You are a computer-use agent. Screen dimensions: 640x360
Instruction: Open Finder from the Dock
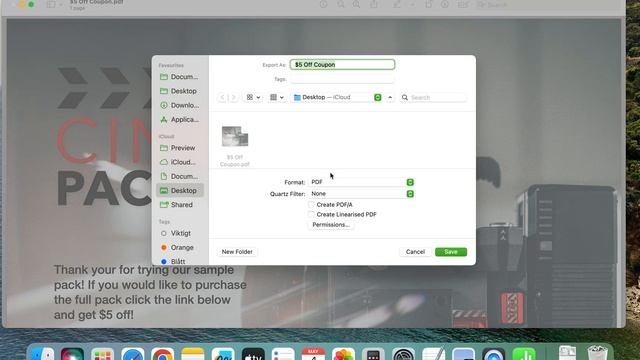coord(42,354)
